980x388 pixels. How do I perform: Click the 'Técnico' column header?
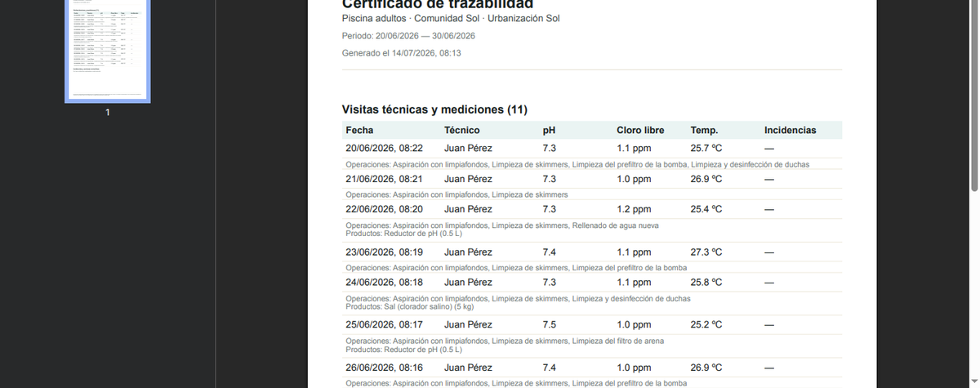[x=461, y=130]
